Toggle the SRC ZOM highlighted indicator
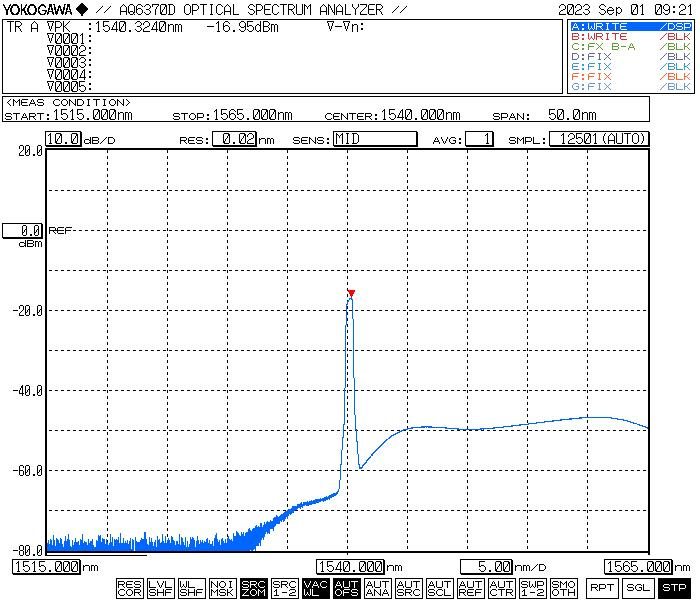This screenshot has height=600, width=700. point(253,588)
